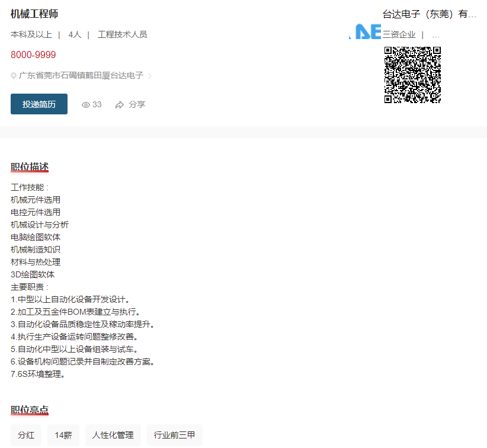Click the 行业前三甲 tag

pyautogui.click(x=174, y=435)
